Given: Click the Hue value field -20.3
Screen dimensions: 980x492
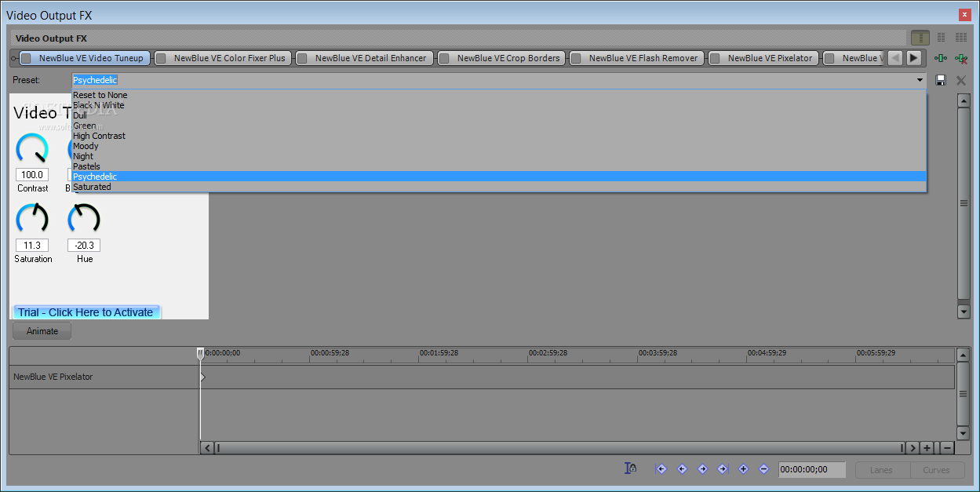Looking at the screenshot, I should [84, 246].
